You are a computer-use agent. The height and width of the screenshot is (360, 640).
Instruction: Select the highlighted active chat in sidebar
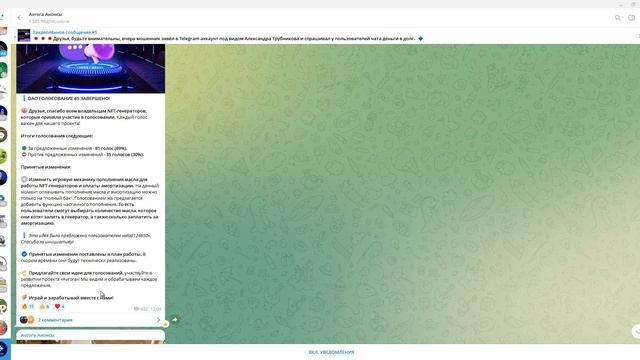point(5,349)
